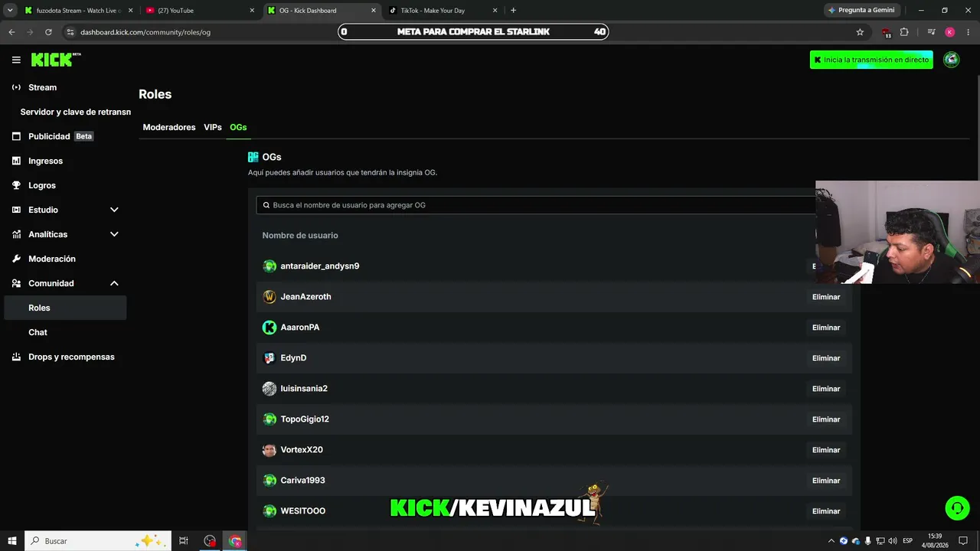This screenshot has width=980, height=551.
Task: Switch to the YouTube browser tab
Action: (200, 11)
